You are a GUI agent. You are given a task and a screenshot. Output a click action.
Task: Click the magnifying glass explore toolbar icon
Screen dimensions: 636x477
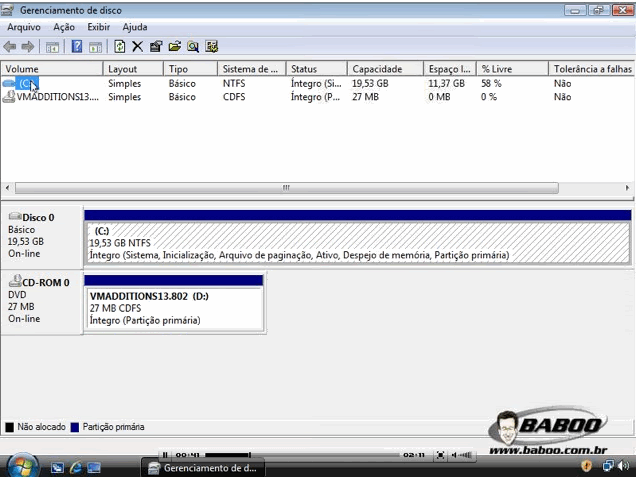193,47
